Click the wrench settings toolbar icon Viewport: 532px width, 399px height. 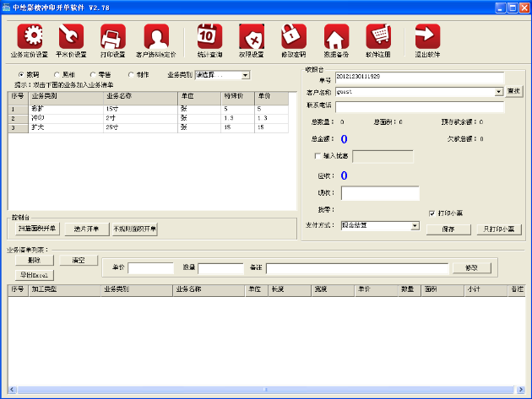(x=71, y=37)
